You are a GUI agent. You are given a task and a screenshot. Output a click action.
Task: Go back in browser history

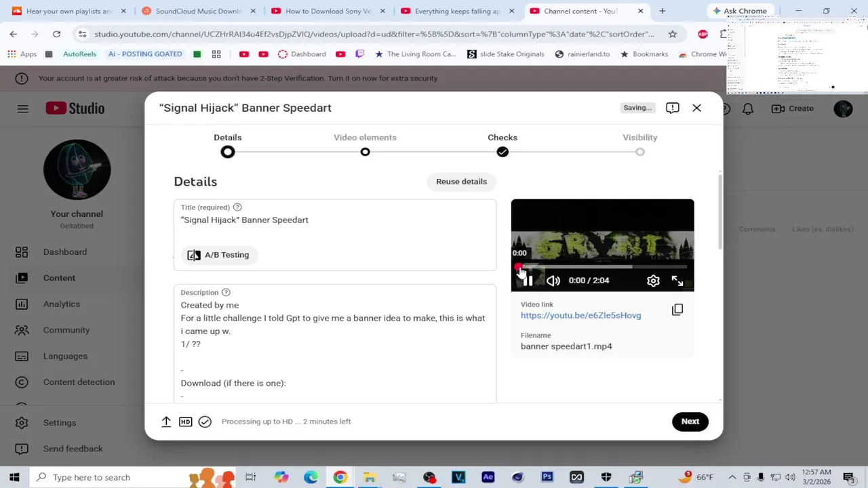point(14,34)
